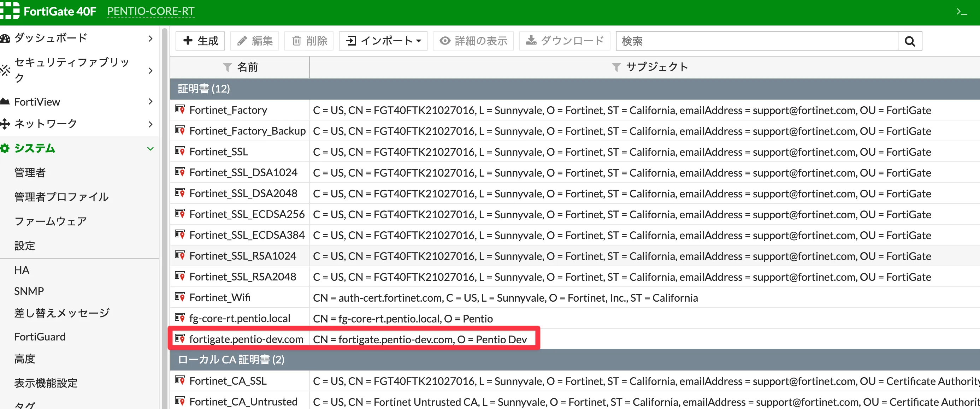Viewport: 980px width, 409px height.
Task: Open the CLI console icon
Action: [962, 12]
